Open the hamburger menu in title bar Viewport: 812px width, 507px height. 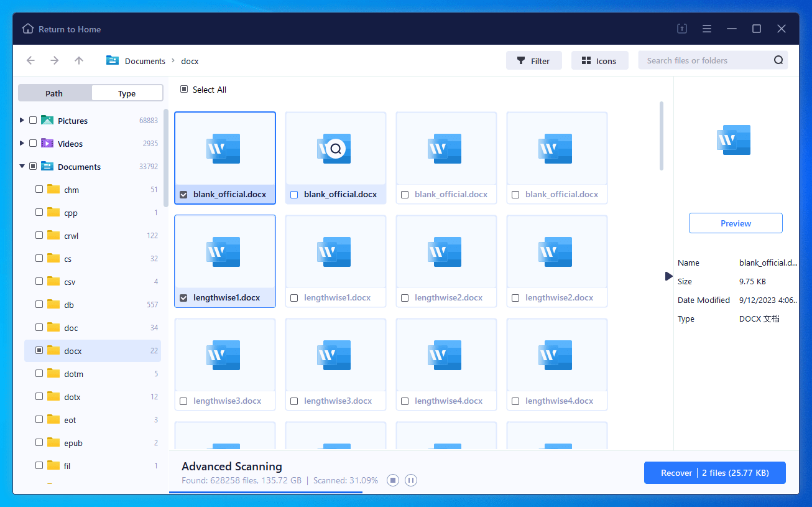click(x=707, y=29)
